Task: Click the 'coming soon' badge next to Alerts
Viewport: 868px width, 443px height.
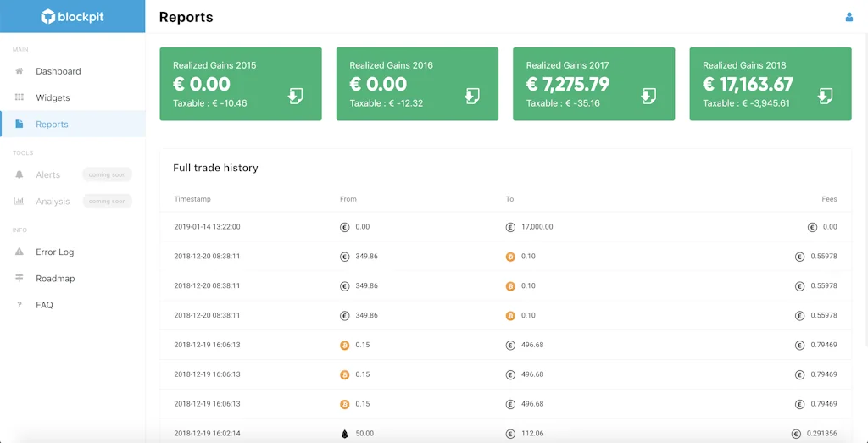Action: (x=108, y=174)
